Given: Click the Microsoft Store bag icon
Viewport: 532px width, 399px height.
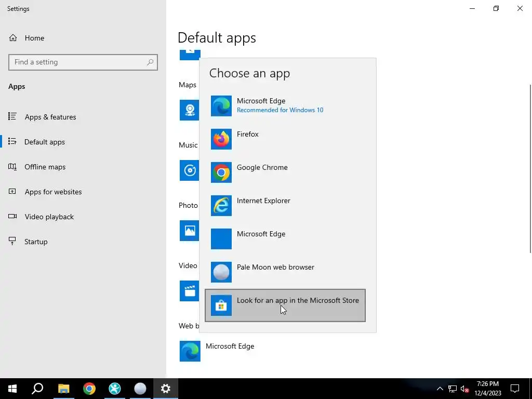Looking at the screenshot, I should 221,305.
